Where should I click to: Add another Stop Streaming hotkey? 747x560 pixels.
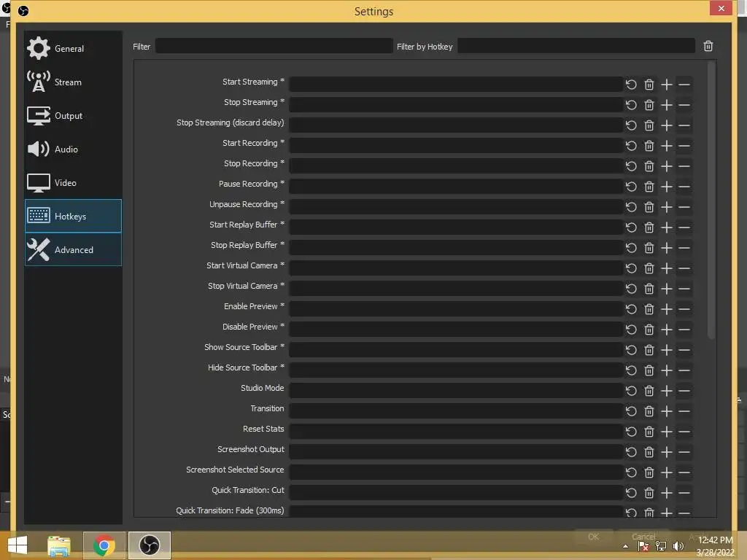tap(667, 105)
